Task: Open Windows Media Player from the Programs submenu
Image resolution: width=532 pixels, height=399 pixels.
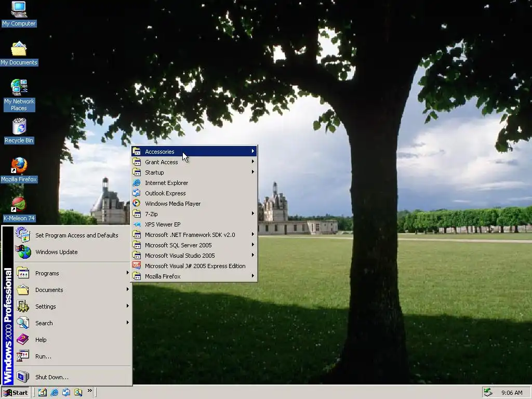Action: [194, 204]
